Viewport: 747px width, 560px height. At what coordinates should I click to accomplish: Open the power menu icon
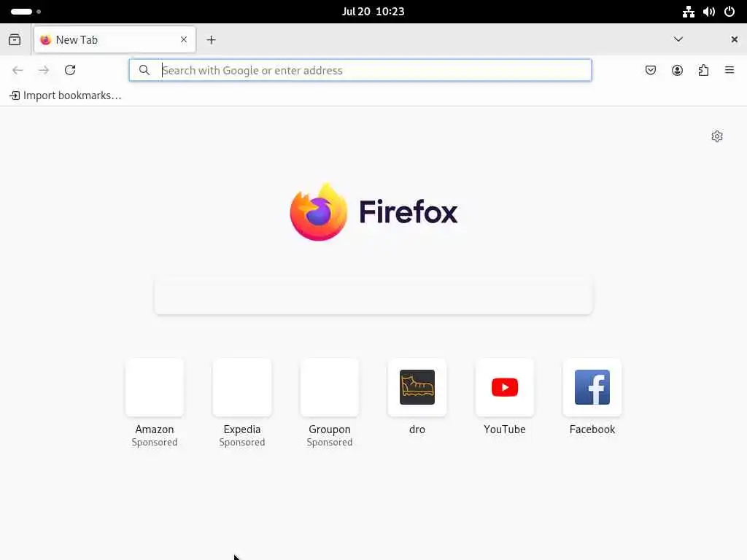(x=729, y=12)
